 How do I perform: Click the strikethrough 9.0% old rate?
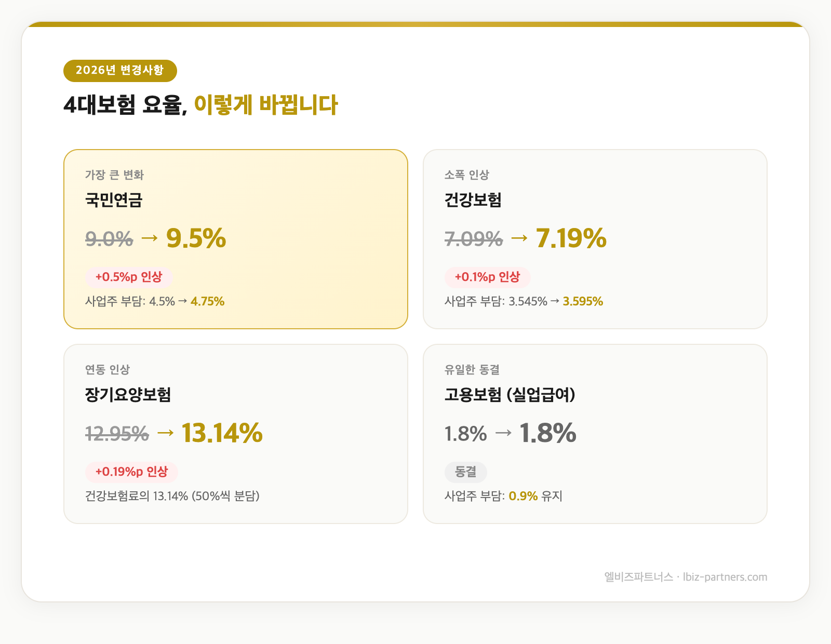point(109,239)
